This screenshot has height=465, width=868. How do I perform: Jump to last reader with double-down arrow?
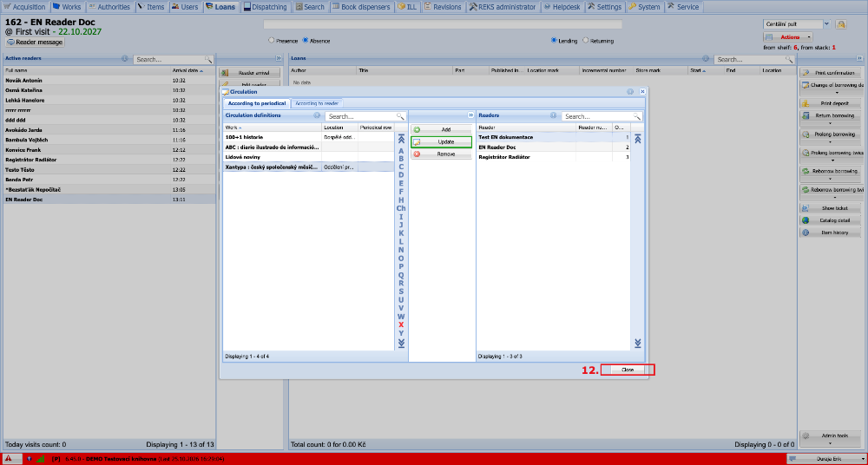coord(638,344)
